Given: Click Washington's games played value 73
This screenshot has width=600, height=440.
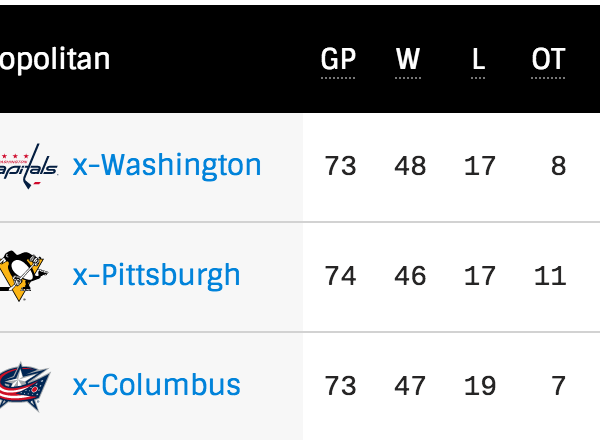Looking at the screenshot, I should point(340,166).
